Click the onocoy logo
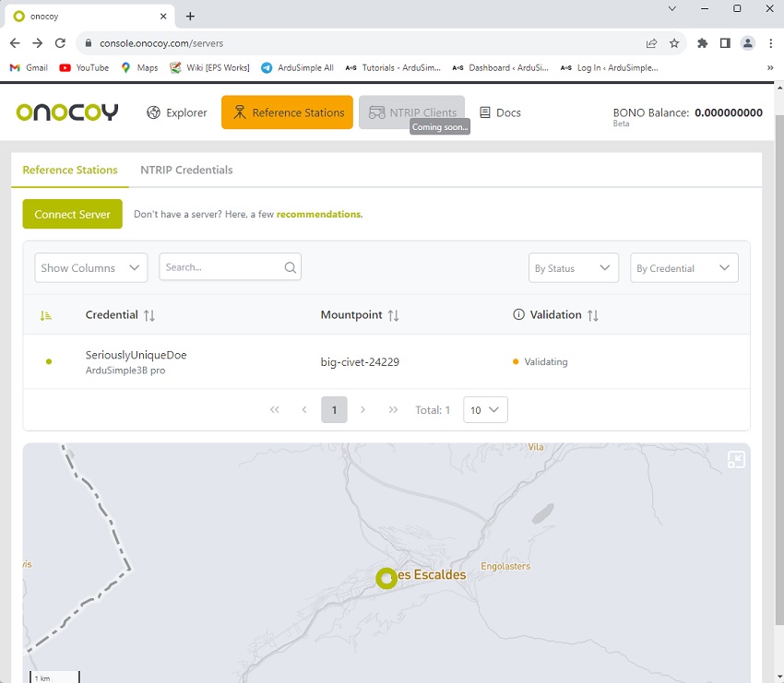The image size is (784, 683). [x=67, y=112]
